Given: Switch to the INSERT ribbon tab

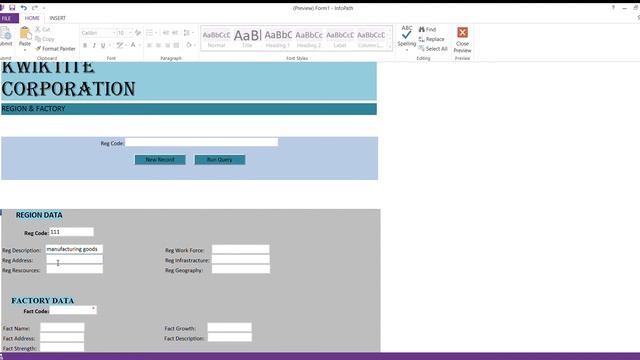Looking at the screenshot, I should [58, 18].
